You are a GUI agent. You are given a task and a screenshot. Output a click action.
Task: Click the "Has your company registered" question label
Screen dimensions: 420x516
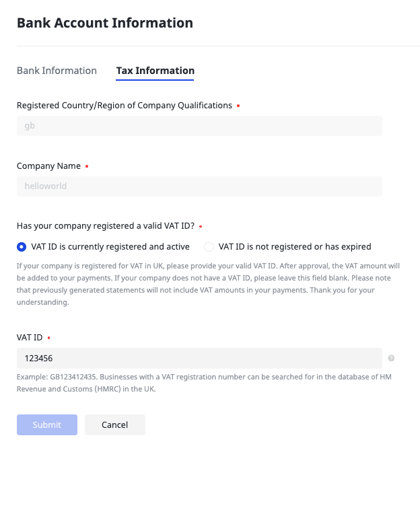coord(106,227)
